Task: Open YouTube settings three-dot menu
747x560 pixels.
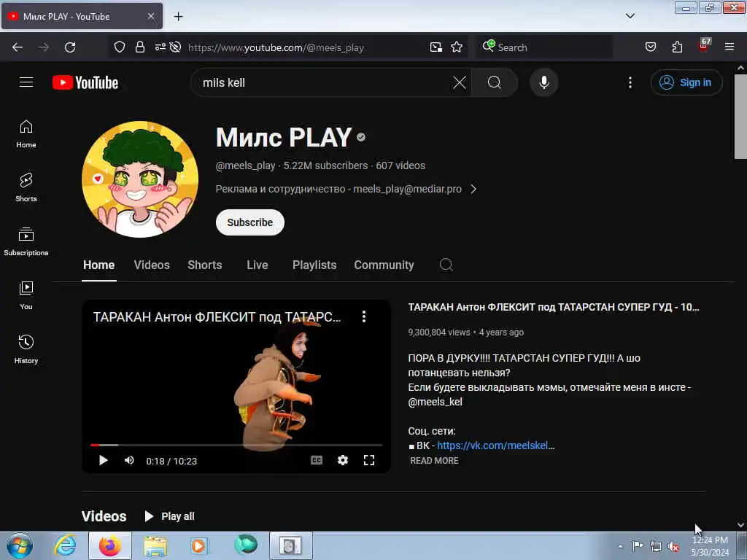Action: 630,82
